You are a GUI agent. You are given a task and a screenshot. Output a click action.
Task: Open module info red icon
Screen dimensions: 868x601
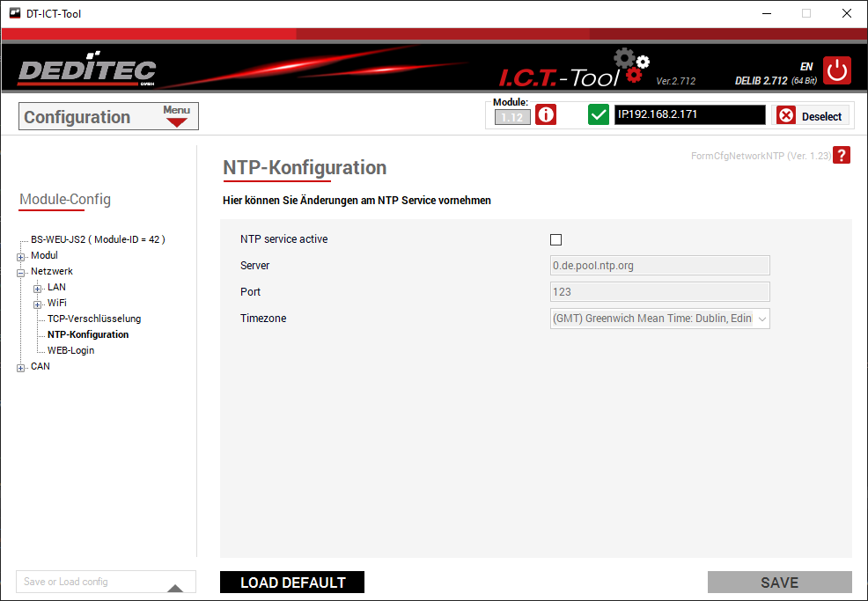coord(546,115)
